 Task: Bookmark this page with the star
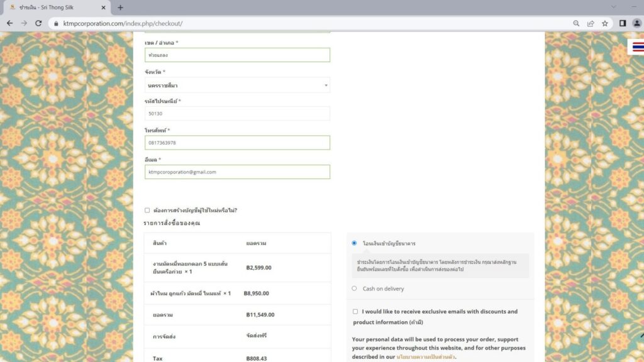click(x=605, y=23)
